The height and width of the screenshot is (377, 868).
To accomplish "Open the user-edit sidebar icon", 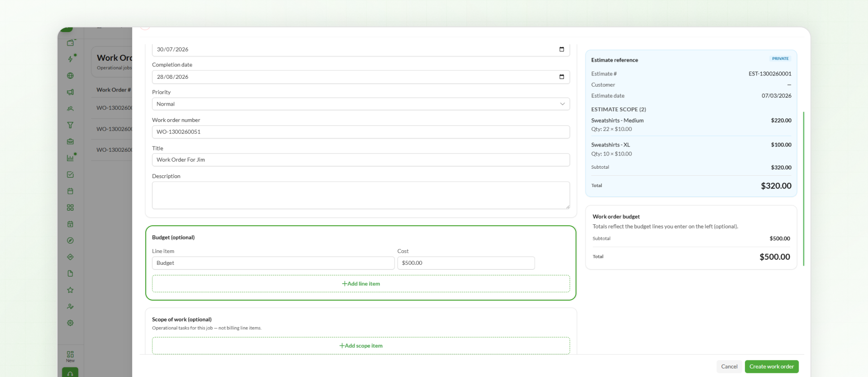I will [x=70, y=306].
